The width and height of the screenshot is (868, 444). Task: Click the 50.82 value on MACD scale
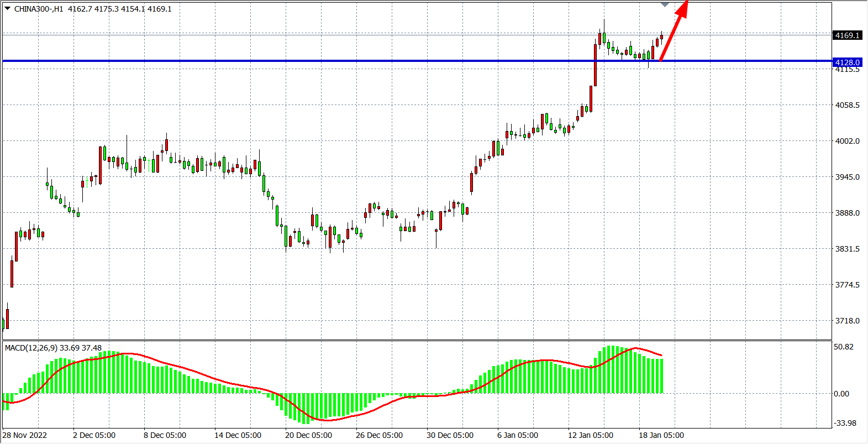click(844, 347)
